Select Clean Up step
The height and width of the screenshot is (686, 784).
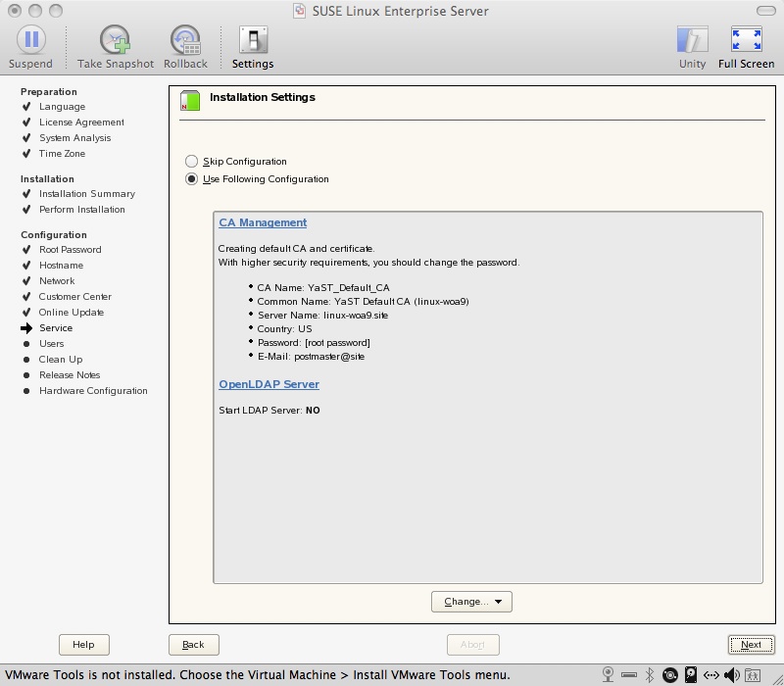[x=61, y=359]
